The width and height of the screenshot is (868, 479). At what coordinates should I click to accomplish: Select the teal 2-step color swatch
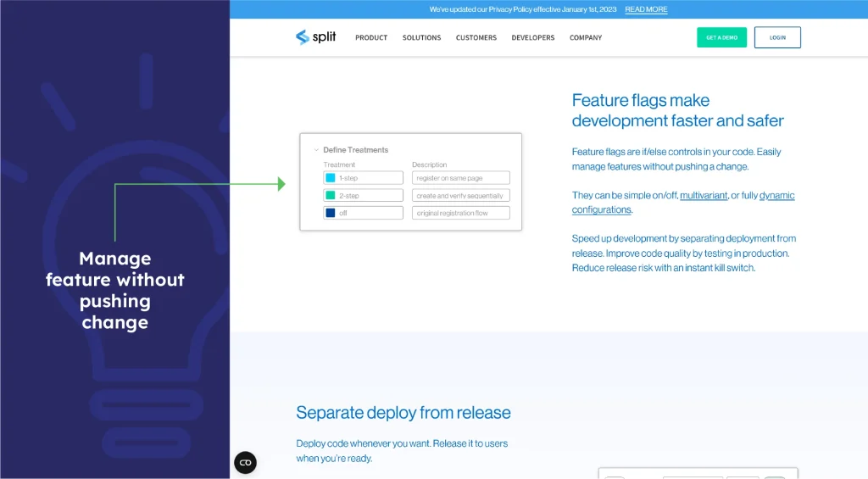tap(331, 196)
